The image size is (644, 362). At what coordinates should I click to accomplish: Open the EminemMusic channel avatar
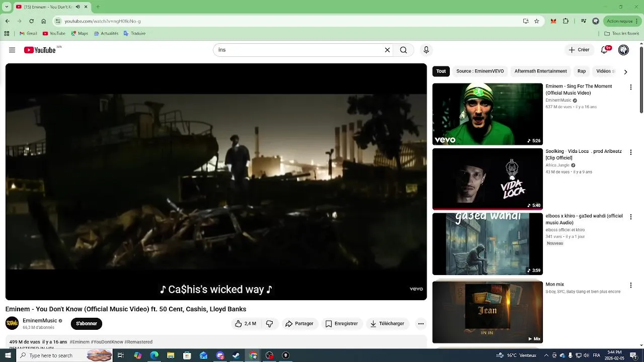12,323
